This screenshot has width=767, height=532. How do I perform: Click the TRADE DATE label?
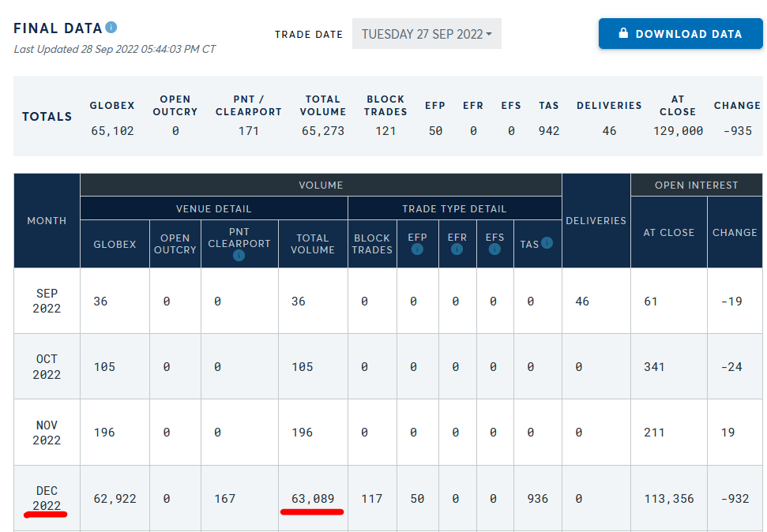click(x=309, y=34)
